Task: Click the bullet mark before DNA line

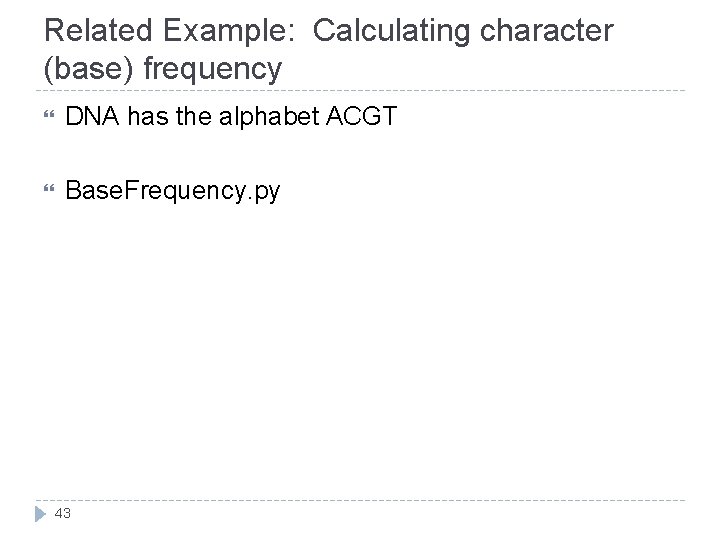Action: pyautogui.click(x=49, y=114)
